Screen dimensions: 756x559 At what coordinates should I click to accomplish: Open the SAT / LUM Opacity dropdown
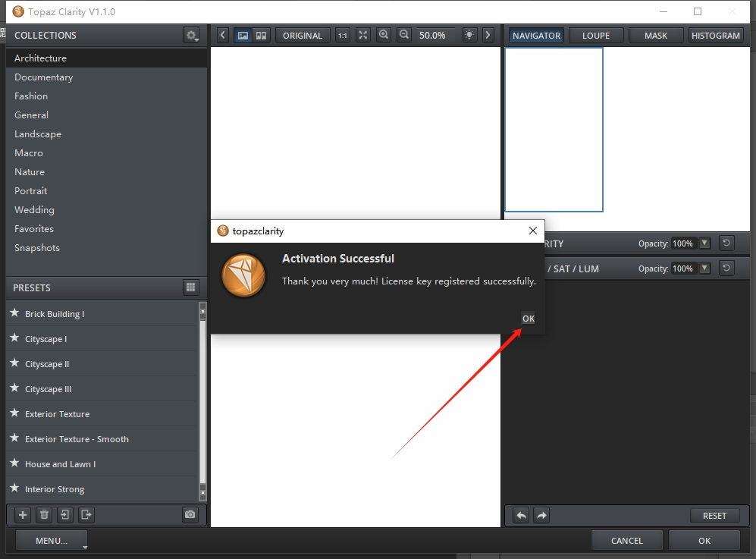point(705,269)
